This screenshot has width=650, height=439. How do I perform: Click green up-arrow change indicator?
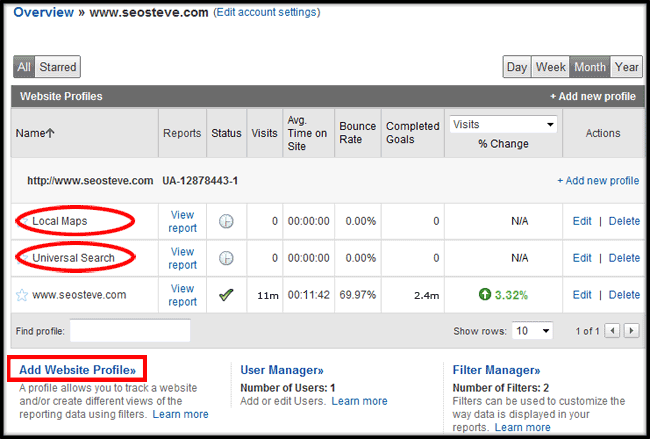(x=485, y=295)
